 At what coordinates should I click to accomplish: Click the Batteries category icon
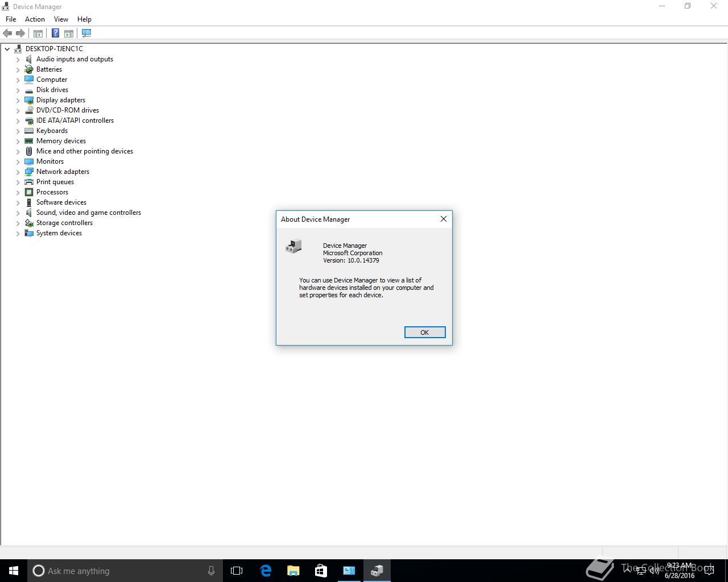pos(29,69)
